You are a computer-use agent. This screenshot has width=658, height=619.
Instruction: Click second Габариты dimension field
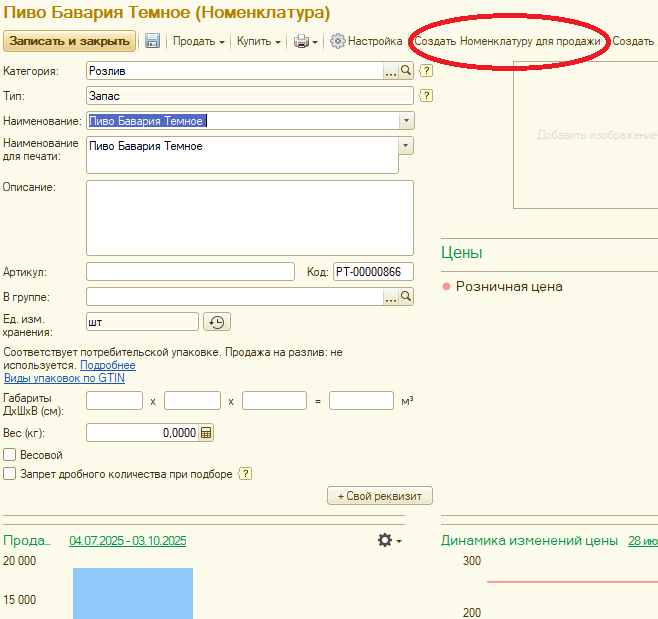(x=192, y=400)
